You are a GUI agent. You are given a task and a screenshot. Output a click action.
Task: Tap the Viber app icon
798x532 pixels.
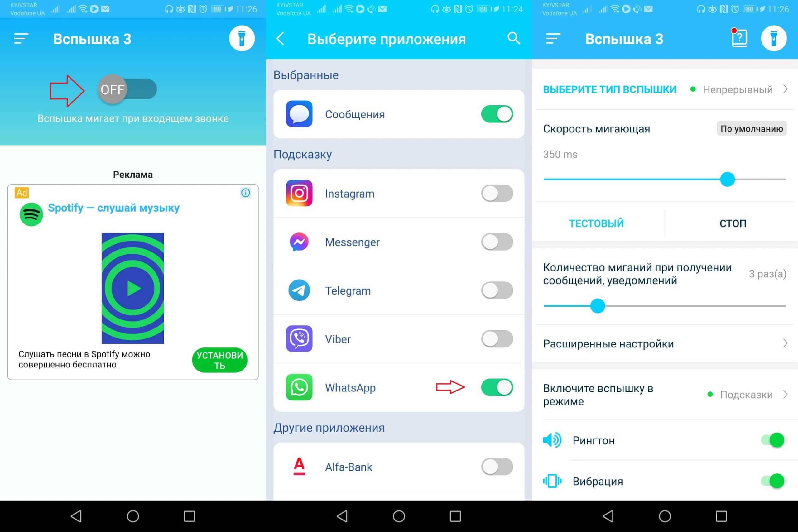click(x=298, y=339)
